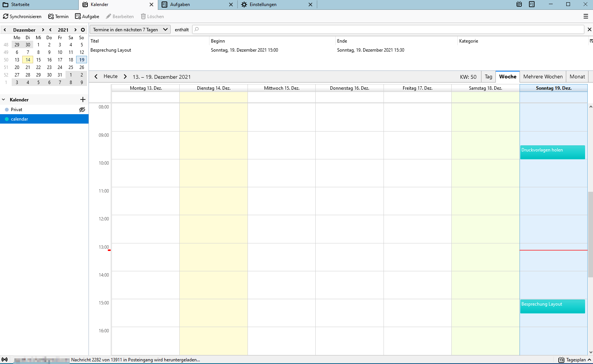Click the Privat calendar color dot
The image size is (593, 364).
point(7,110)
